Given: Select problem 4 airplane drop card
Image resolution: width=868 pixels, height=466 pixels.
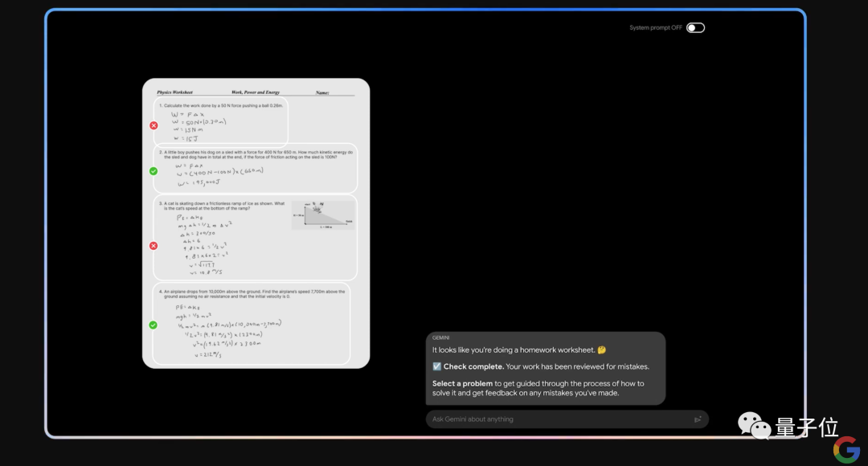Looking at the screenshot, I should tap(252, 324).
